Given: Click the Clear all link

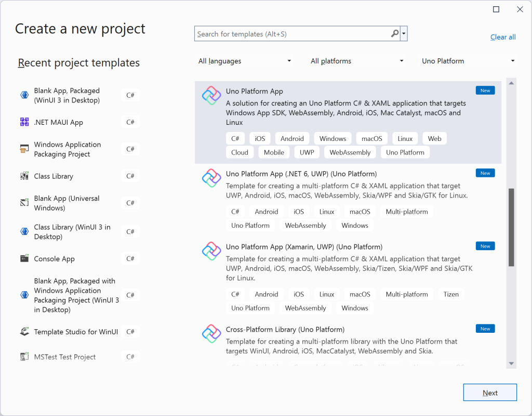Looking at the screenshot, I should pos(502,37).
